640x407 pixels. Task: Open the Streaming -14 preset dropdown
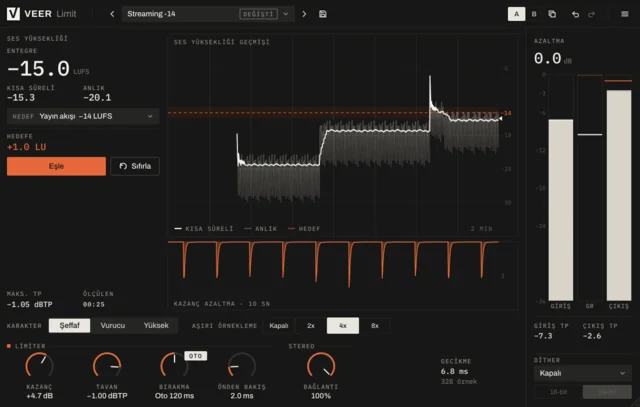[x=208, y=14]
